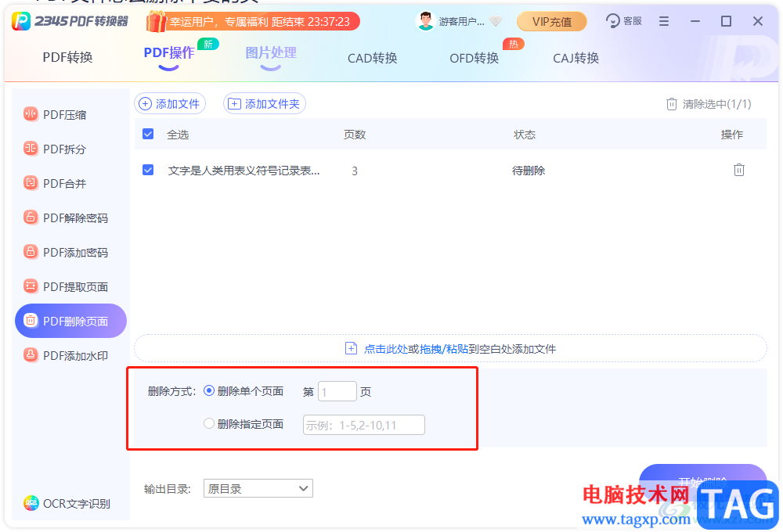Click the 页数 column header
783x532 pixels.
coord(355,135)
